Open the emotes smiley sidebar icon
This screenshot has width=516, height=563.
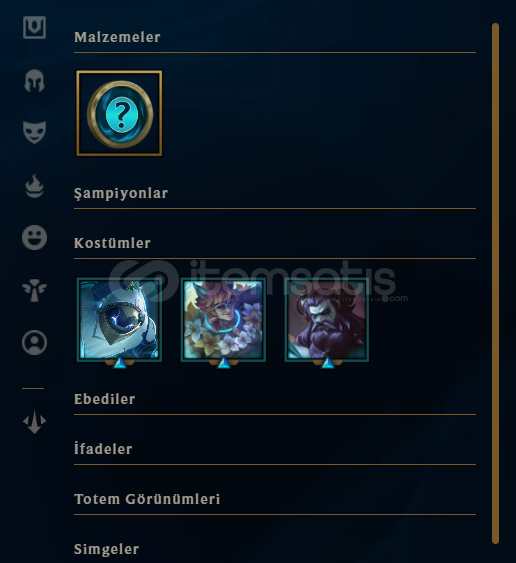click(x=34, y=237)
